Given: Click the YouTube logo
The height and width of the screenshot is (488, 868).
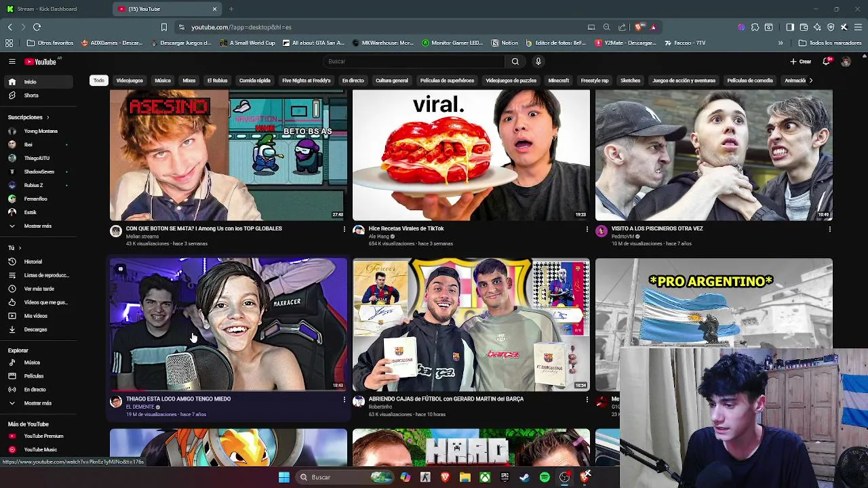Looking at the screenshot, I should point(41,62).
